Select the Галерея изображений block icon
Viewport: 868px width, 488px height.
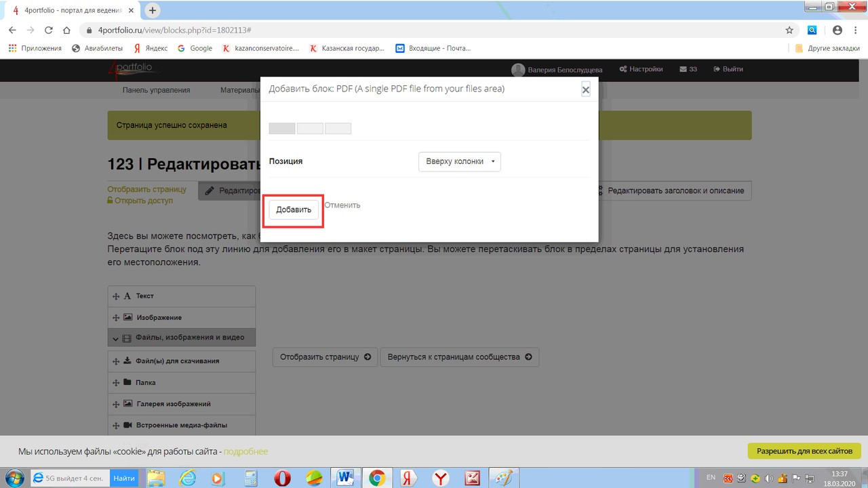[x=127, y=403]
